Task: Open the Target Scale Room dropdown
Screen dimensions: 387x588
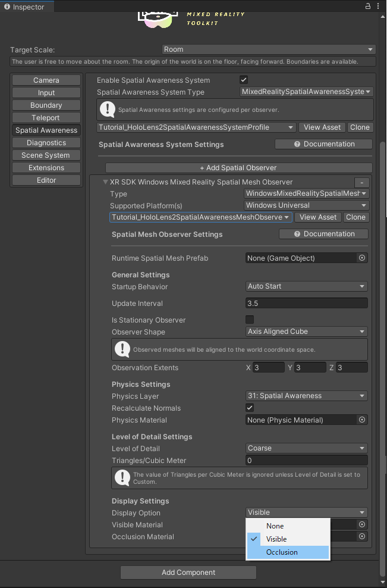Action: click(269, 49)
